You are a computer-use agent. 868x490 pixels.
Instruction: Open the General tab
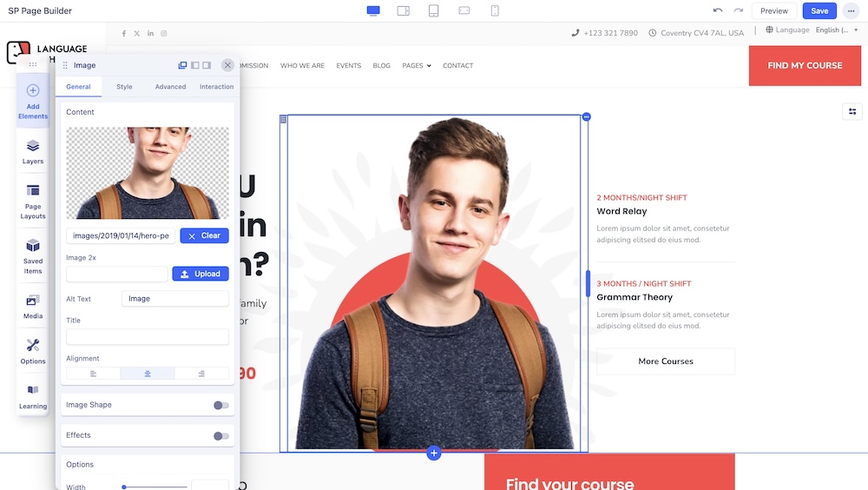click(x=78, y=87)
